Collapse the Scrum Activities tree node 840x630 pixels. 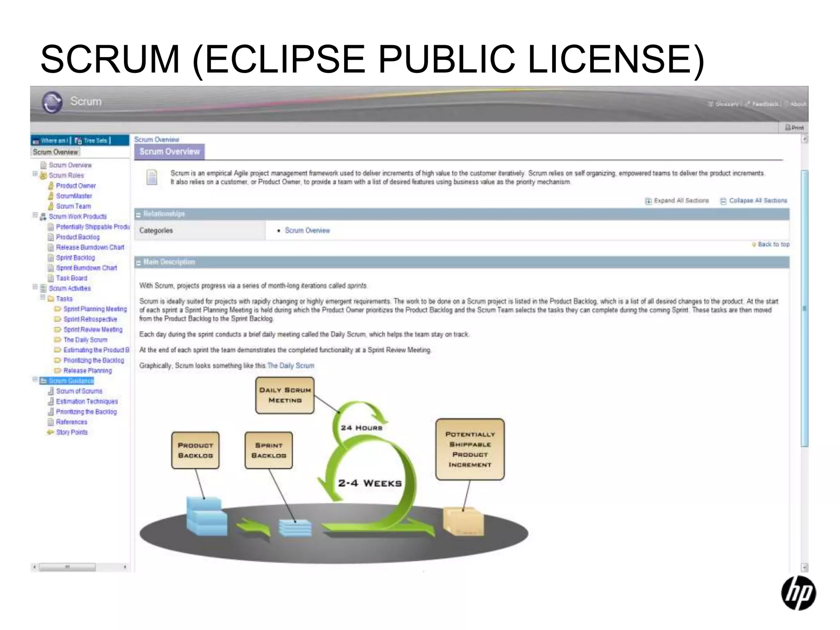(35, 287)
